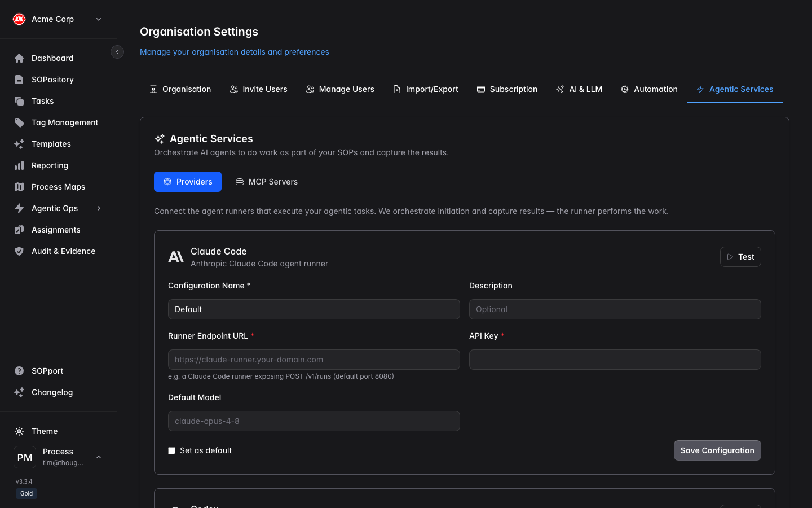Select the Providers sub-tab button

coord(188,182)
